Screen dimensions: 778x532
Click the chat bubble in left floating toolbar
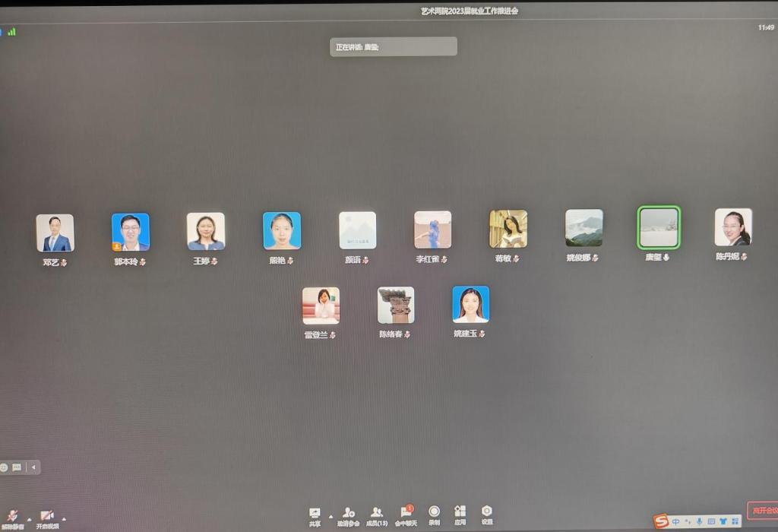(17, 467)
